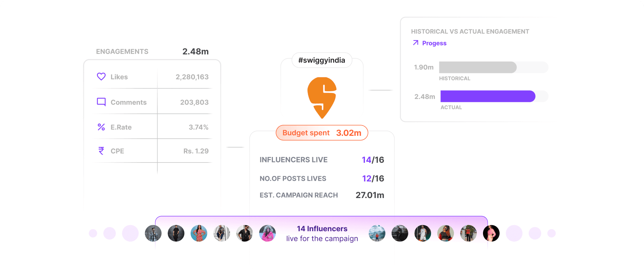644x271 pixels.
Task: Click the Budget spent 3.02m badge
Action: [322, 133]
